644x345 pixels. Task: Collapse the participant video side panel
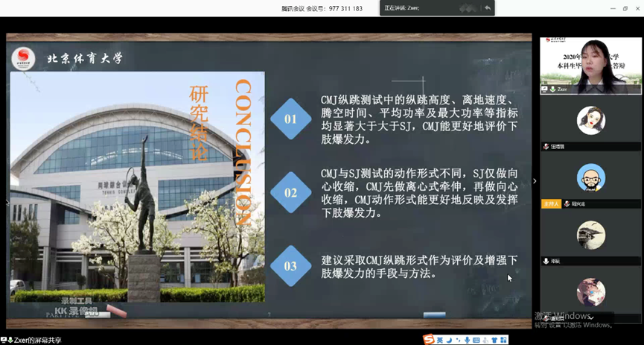[x=535, y=181]
